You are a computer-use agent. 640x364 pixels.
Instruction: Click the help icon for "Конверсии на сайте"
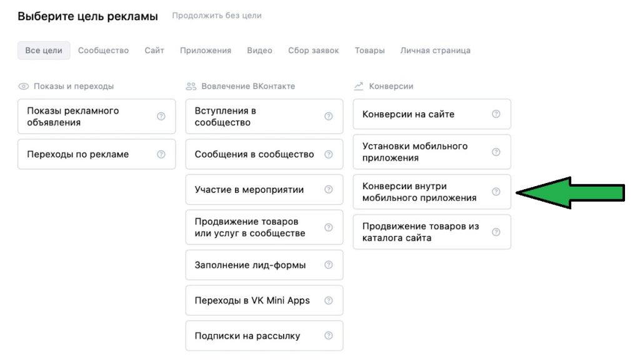(x=496, y=114)
